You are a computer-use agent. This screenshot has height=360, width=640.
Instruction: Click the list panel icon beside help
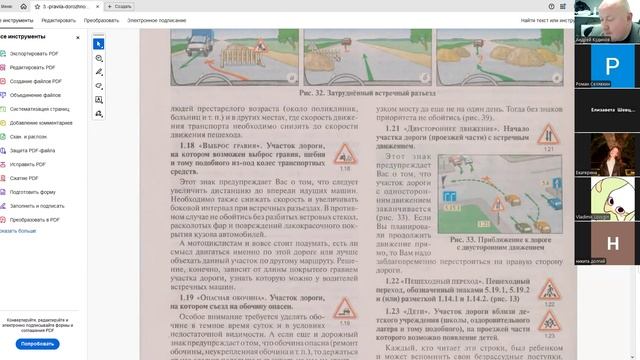[563, 7]
